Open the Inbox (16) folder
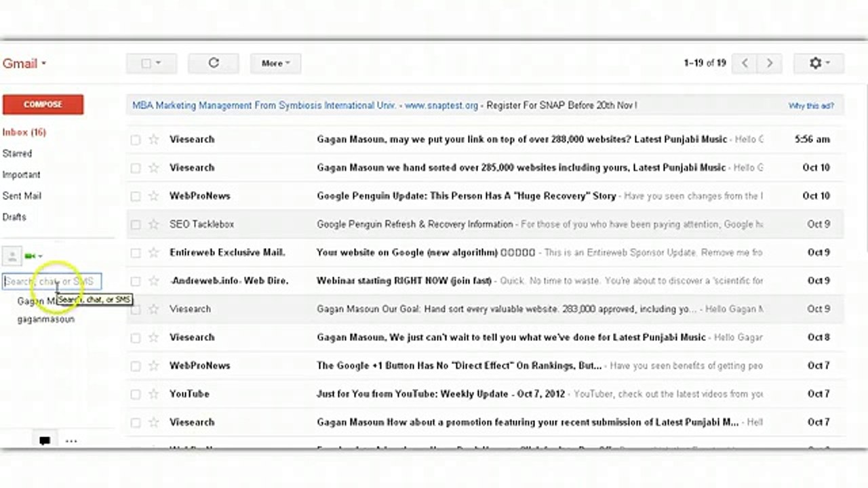Image resolution: width=868 pixels, height=488 pixels. pyautogui.click(x=24, y=132)
